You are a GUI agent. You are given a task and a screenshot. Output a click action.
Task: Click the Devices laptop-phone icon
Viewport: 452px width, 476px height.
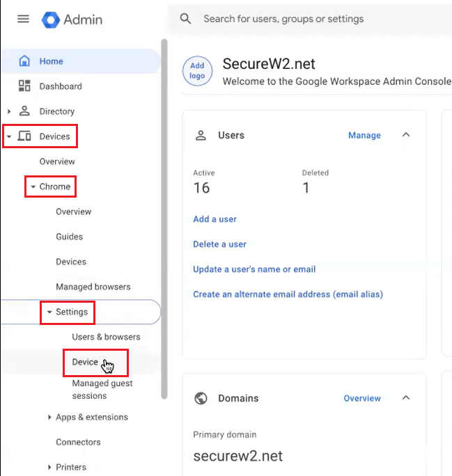click(24, 136)
